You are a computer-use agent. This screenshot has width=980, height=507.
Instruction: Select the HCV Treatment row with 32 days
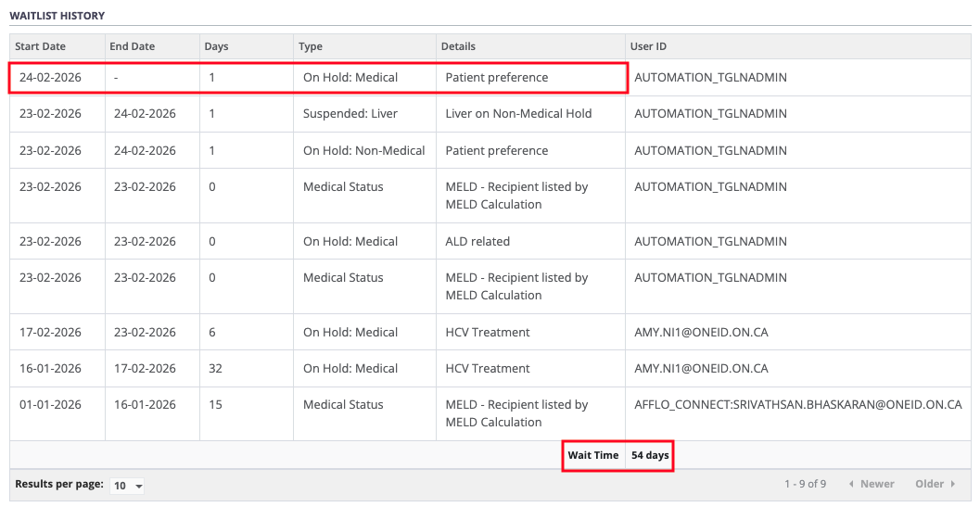pyautogui.click(x=488, y=368)
